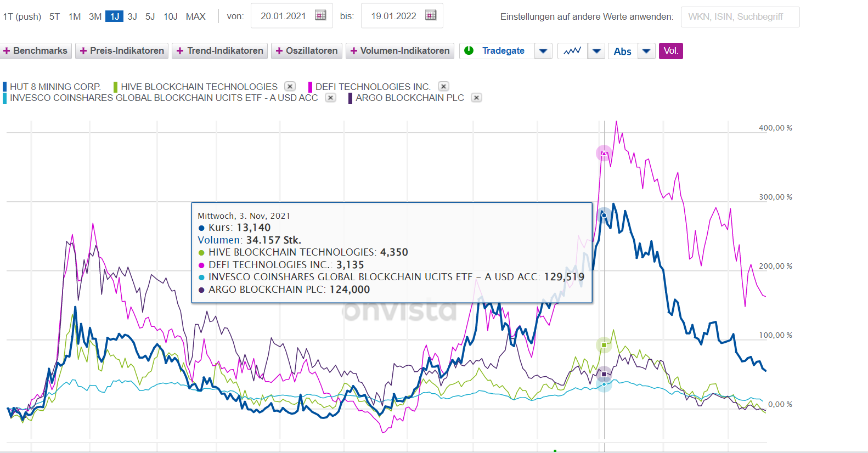This screenshot has width=868, height=453.
Task: Click the line chart type icon
Action: tap(572, 51)
